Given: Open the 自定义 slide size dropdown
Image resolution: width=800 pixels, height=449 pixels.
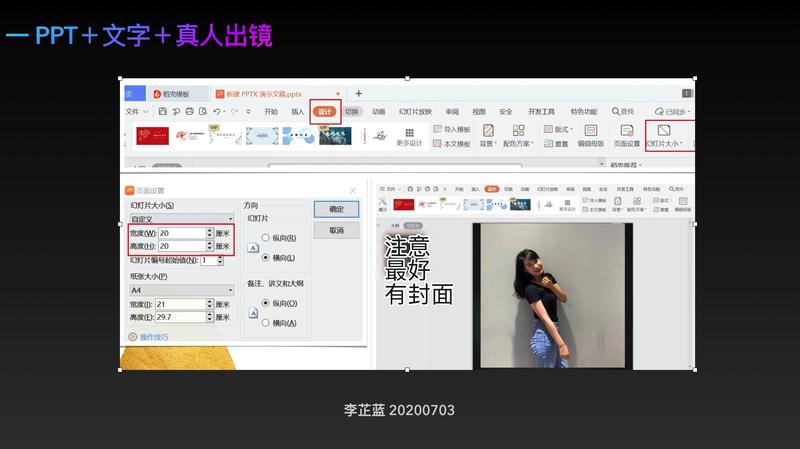Looking at the screenshot, I should [182, 218].
